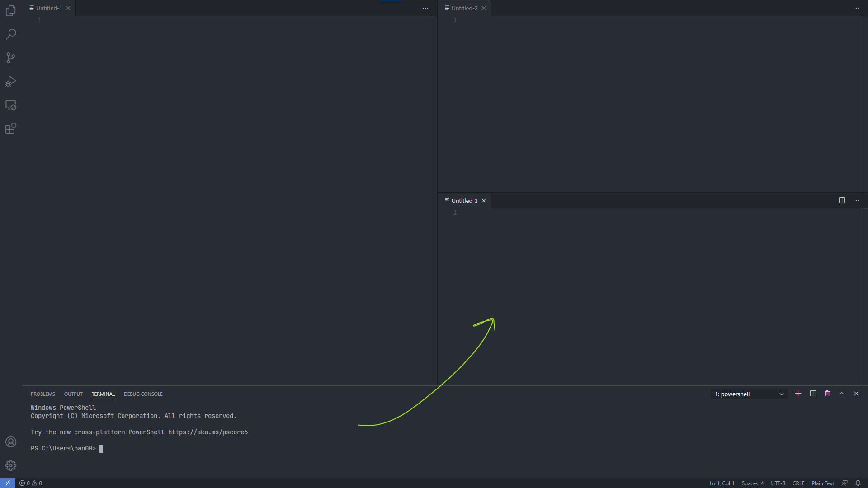Change Plain Text language mode
The image size is (868, 488).
(823, 483)
